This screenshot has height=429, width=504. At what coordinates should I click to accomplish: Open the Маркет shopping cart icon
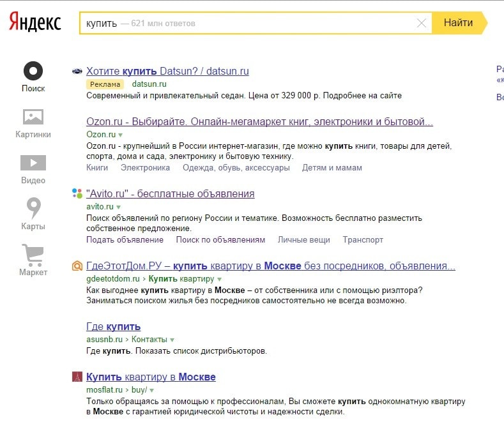click(x=33, y=254)
